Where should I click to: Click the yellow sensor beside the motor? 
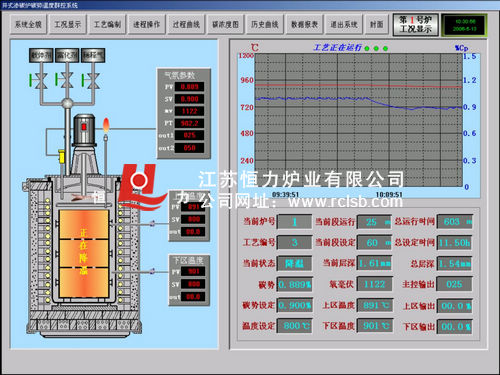(x=61, y=156)
